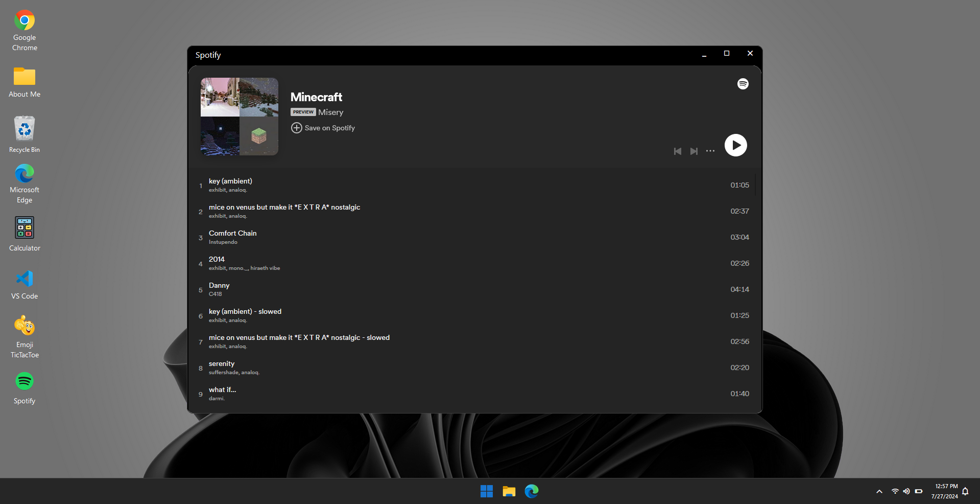Viewport: 980px width, 504px height.
Task: Close the Spotify window
Action: click(x=750, y=54)
